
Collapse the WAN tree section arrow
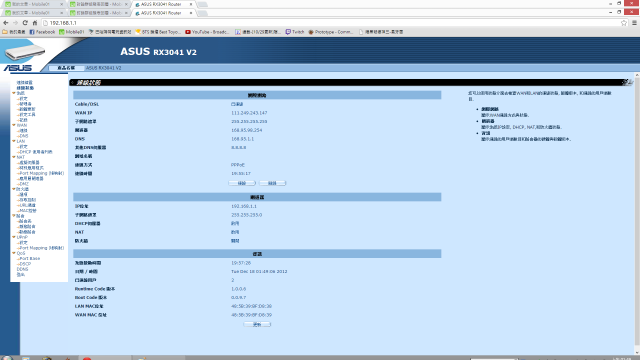(14, 125)
